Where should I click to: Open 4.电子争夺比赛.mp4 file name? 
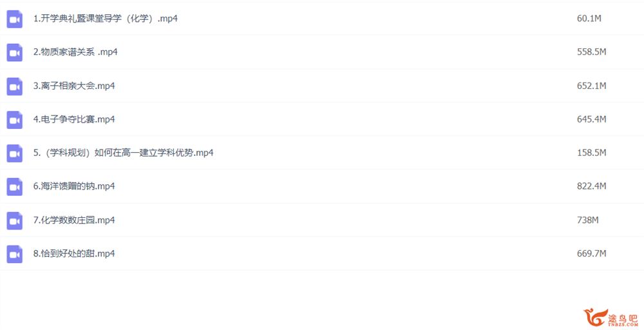coord(74,120)
